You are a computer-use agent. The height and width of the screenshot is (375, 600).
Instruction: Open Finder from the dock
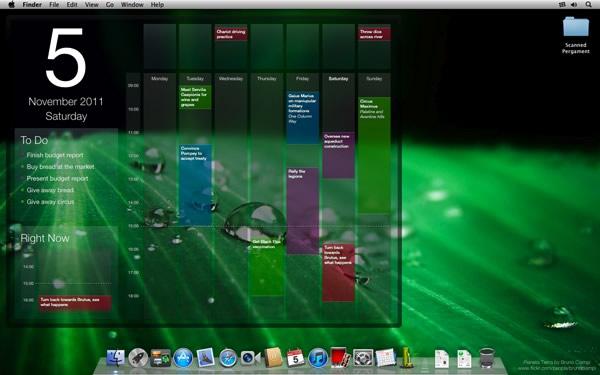pos(116,358)
